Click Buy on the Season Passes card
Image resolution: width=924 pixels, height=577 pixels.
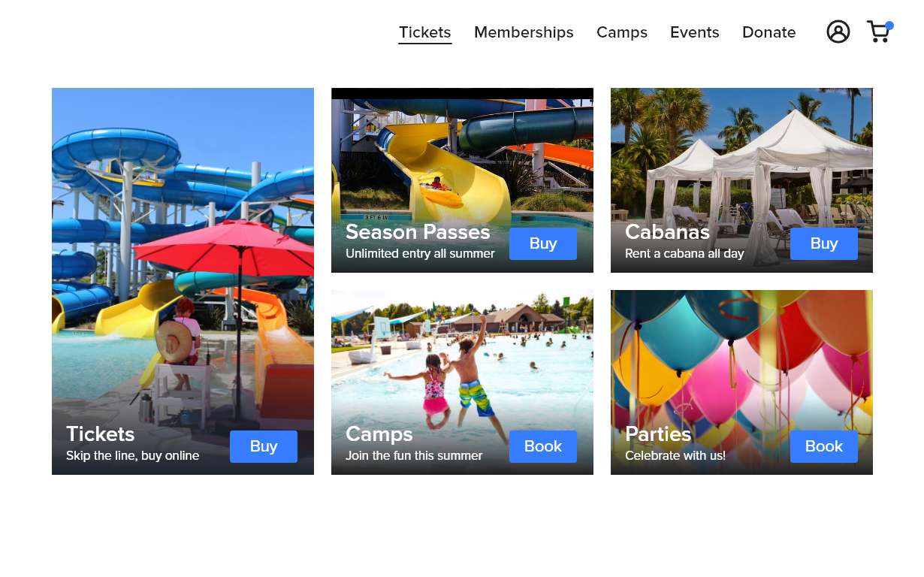pyautogui.click(x=543, y=243)
